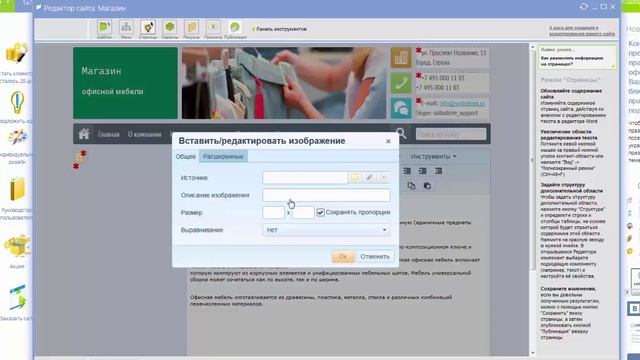
Task: Open the Сервисы services tool
Action: click(170, 29)
